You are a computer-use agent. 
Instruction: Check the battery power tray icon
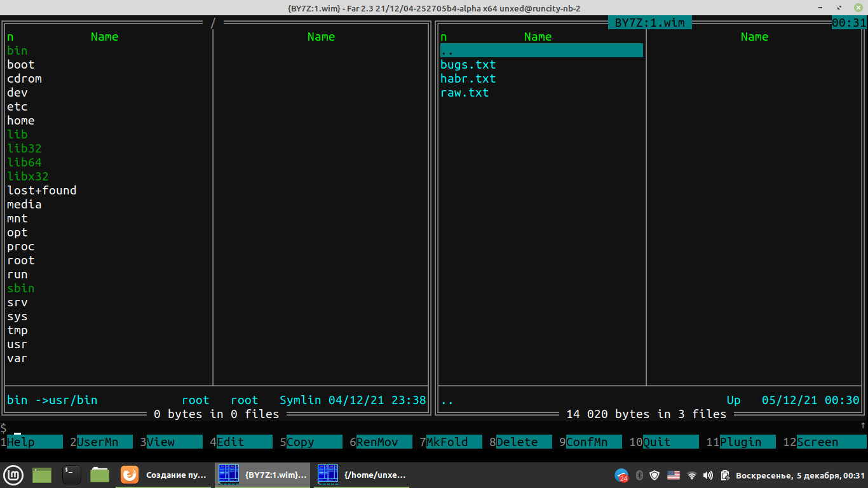point(724,475)
